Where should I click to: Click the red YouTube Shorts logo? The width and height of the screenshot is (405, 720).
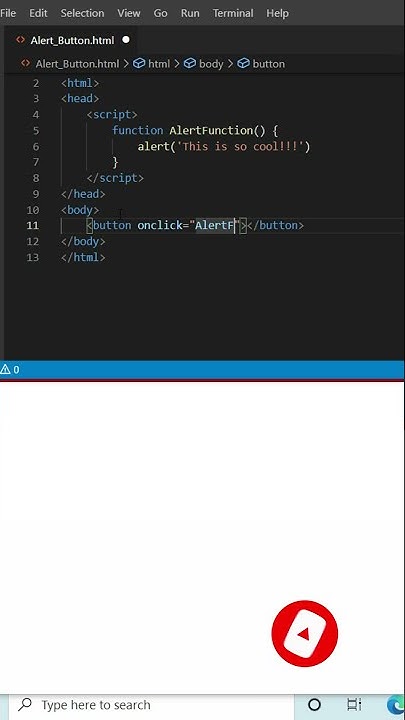304,633
